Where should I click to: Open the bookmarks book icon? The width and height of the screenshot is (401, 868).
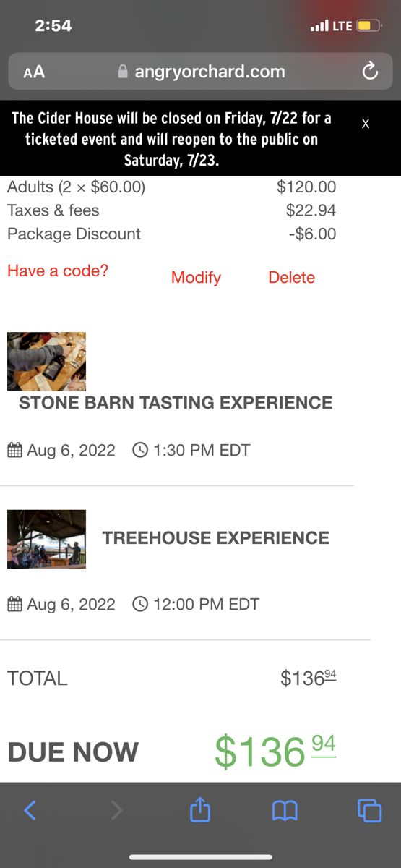[x=285, y=811]
